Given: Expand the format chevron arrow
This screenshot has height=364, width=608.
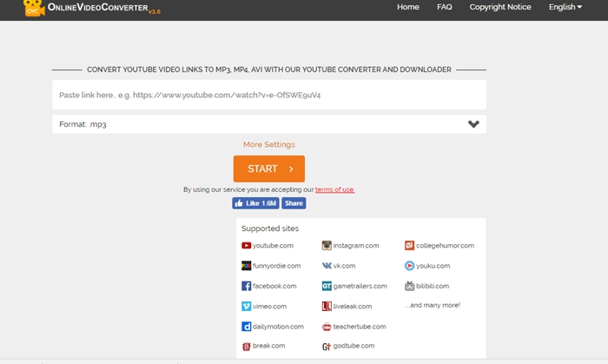Looking at the screenshot, I should click(473, 124).
